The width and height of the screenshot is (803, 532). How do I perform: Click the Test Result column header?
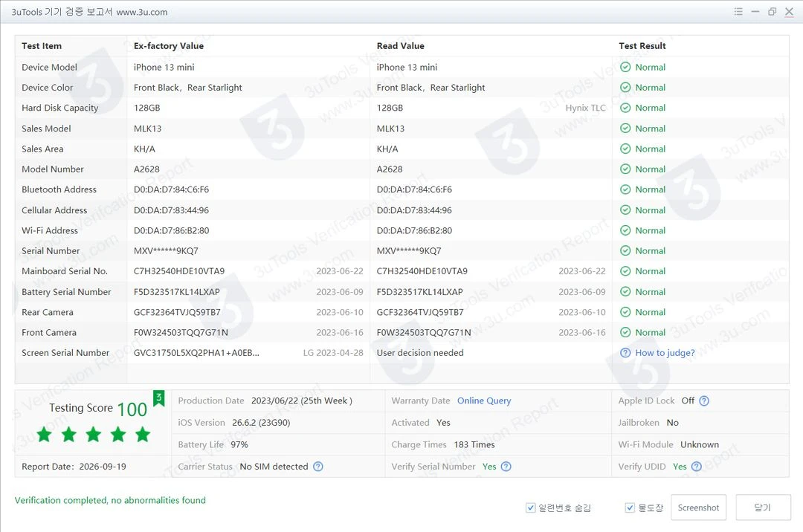(642, 46)
